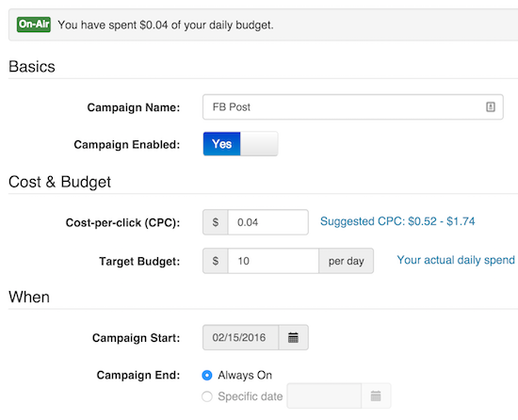This screenshot has width=518, height=420.
Task: Click the Always On label text
Action: tap(245, 375)
